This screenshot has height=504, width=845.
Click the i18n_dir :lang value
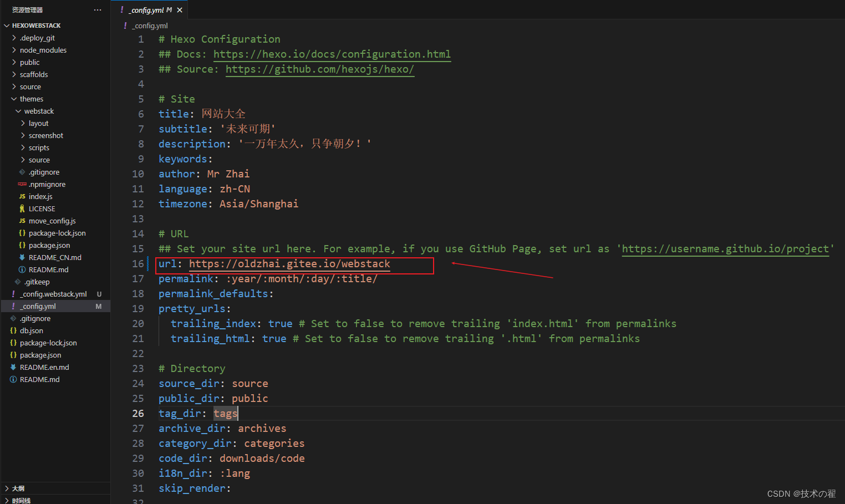(x=235, y=473)
